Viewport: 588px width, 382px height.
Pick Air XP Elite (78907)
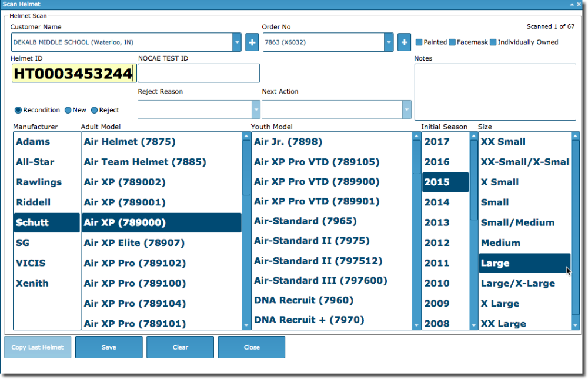point(162,243)
